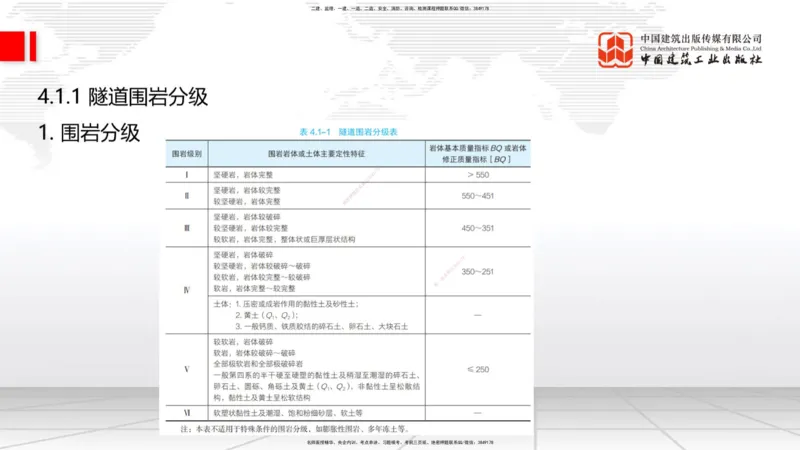The height and width of the screenshot is (450, 800).
Task: Click the line 软岩，岩体完整~较完整
Action: pos(255,288)
